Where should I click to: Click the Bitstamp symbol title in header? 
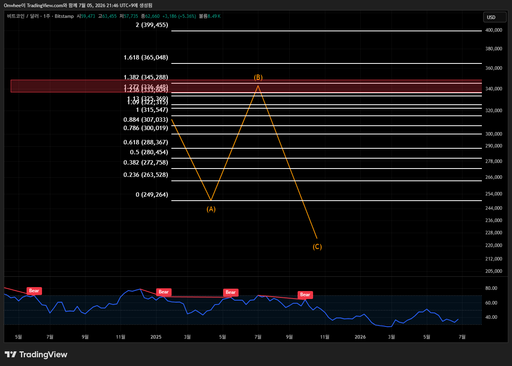[x=40, y=16]
